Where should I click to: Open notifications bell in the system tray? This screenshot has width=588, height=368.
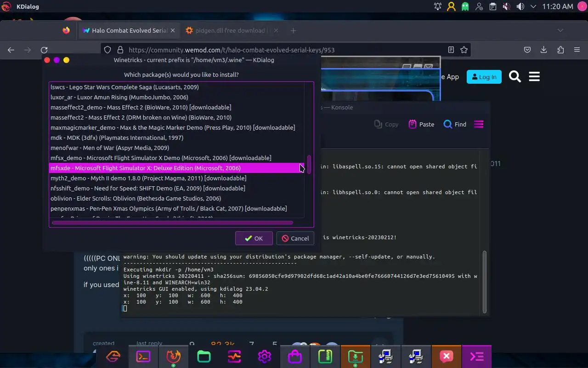438,6
